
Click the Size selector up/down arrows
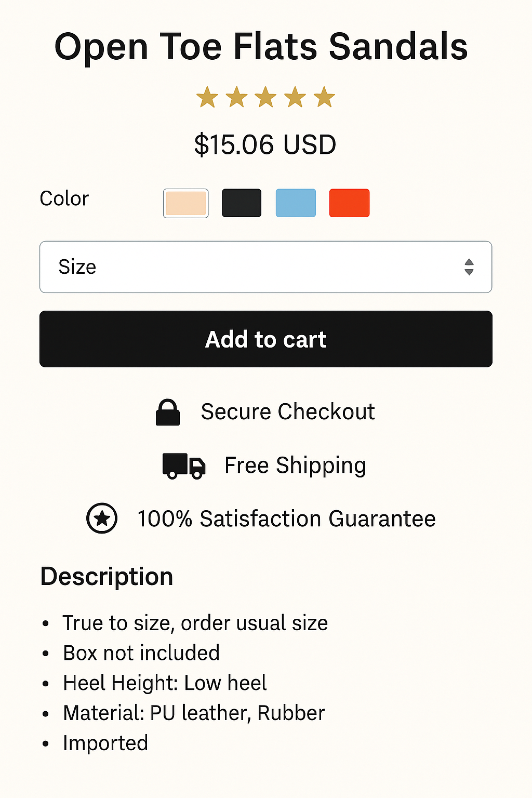(469, 267)
